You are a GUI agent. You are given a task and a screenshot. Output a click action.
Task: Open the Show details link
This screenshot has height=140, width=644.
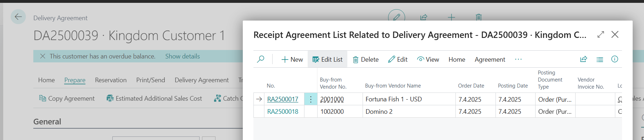pos(183,56)
